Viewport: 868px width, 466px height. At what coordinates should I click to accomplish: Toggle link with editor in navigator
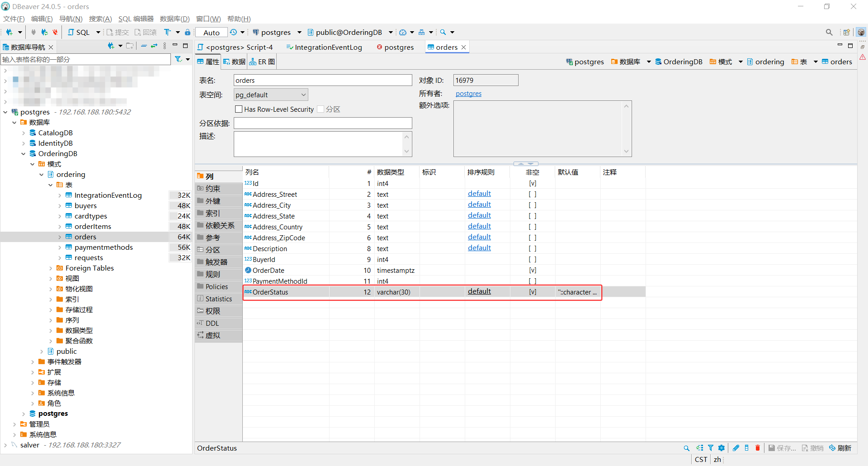point(154,46)
